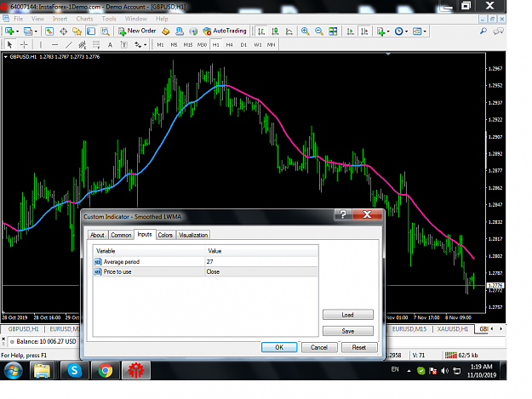Switch chart to bar chart type
This screenshot has width=532, height=399.
pos(261,31)
